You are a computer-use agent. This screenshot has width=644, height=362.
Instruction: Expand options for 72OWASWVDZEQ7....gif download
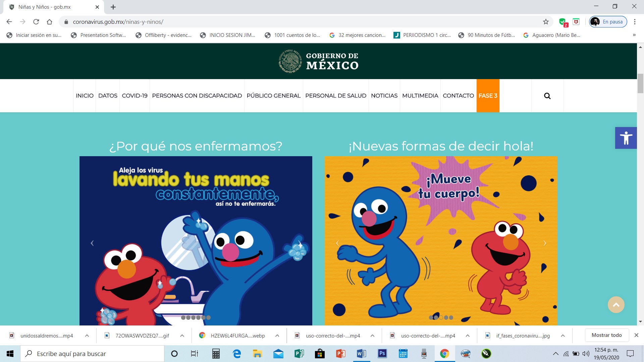tap(182, 336)
